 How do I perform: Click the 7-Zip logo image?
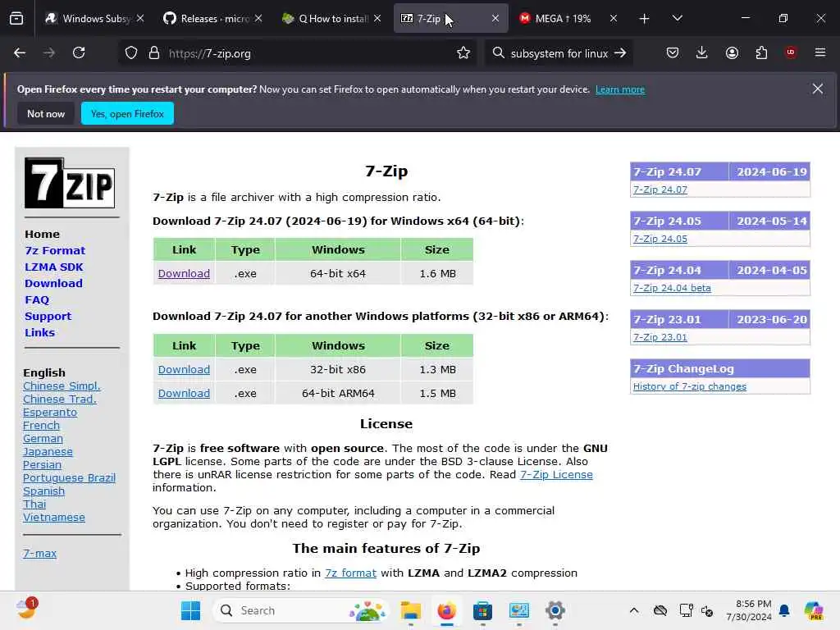pyautogui.click(x=70, y=183)
